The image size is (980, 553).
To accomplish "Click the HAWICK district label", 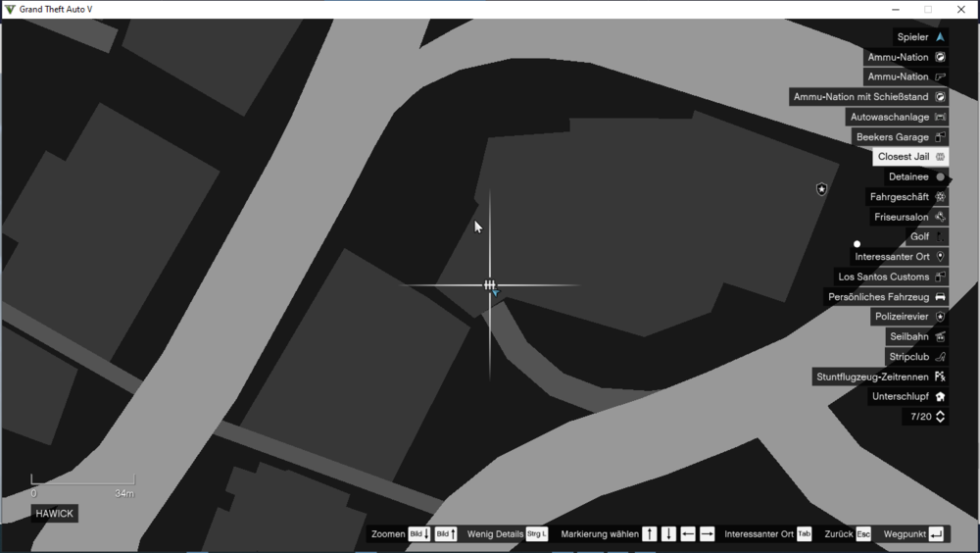I will point(54,514).
